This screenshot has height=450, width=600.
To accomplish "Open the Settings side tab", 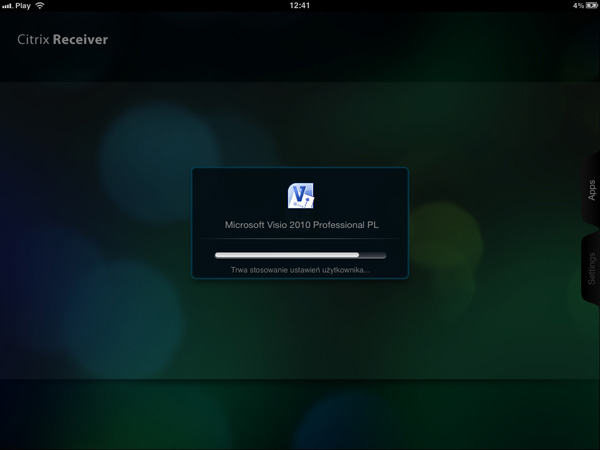I will [x=591, y=269].
